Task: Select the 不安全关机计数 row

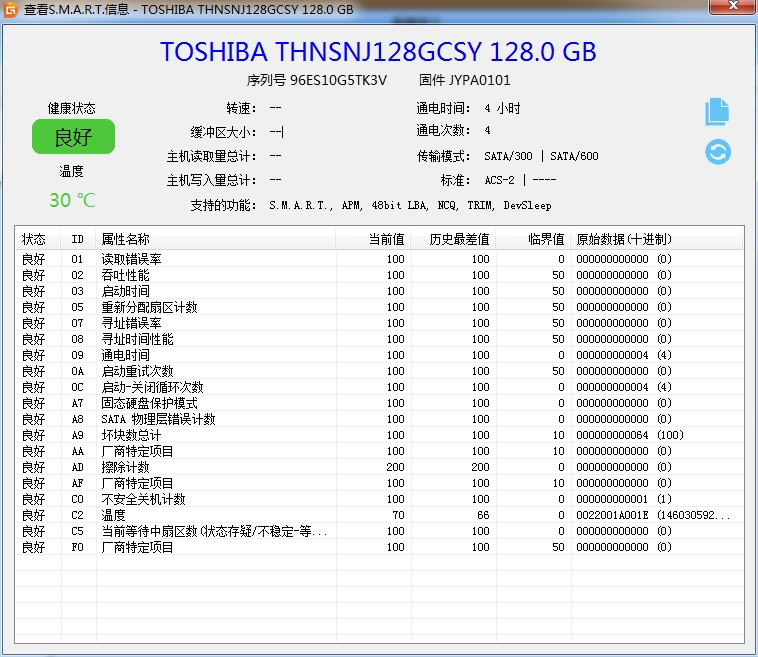Action: [379, 499]
